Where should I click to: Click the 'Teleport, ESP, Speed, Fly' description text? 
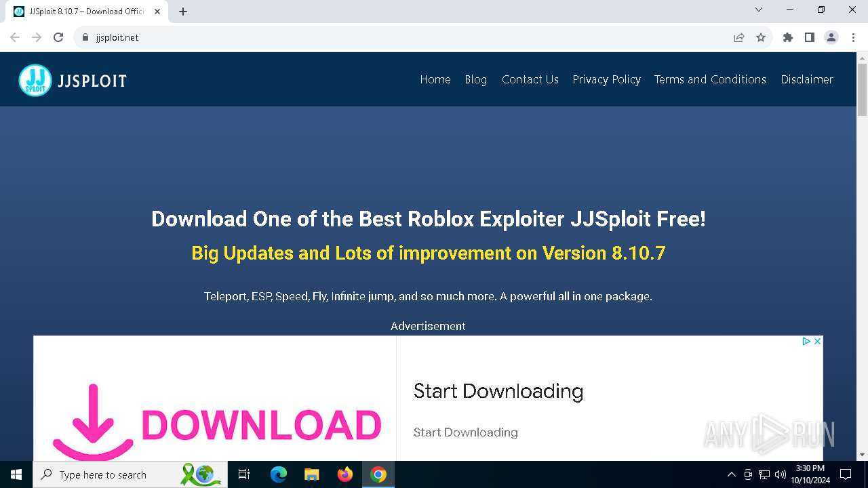click(x=428, y=296)
